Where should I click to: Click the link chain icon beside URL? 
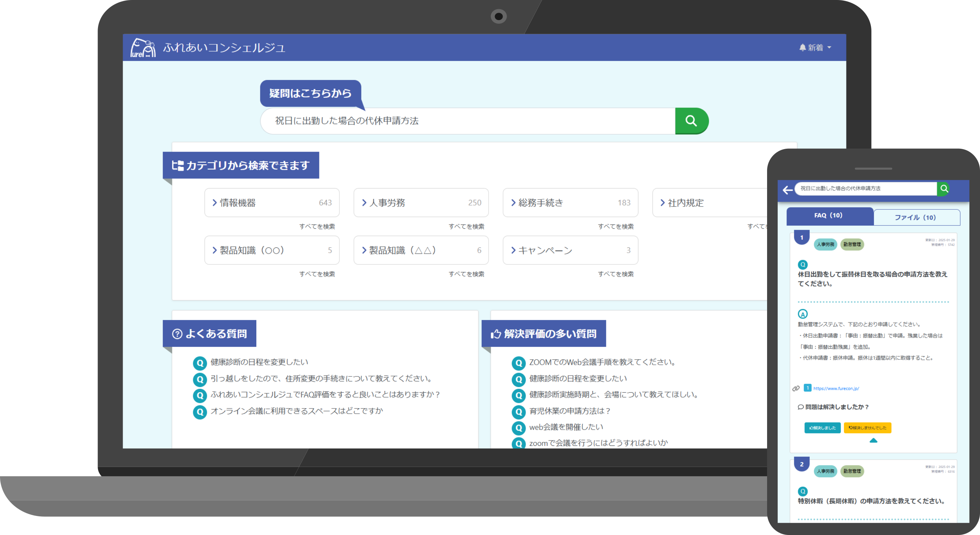click(796, 388)
